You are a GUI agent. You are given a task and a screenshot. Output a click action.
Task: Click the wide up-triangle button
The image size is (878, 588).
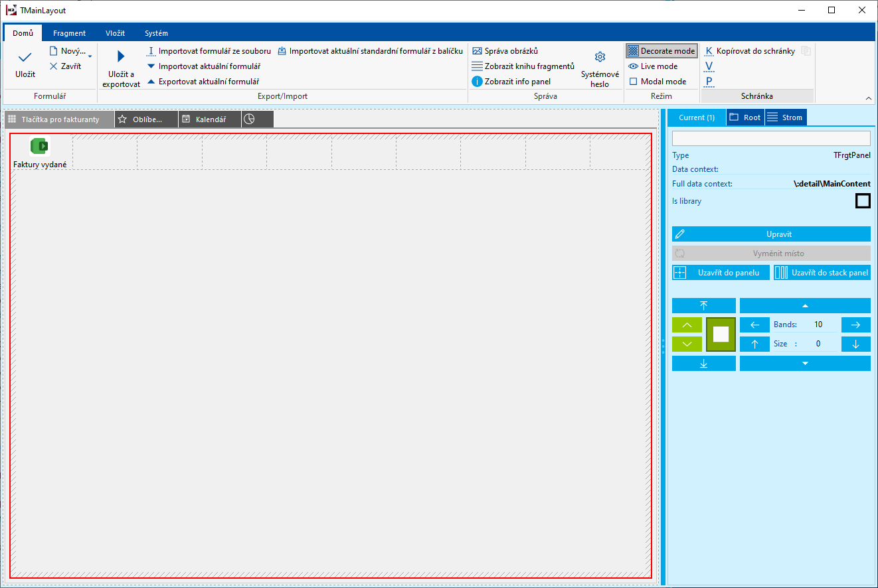805,305
